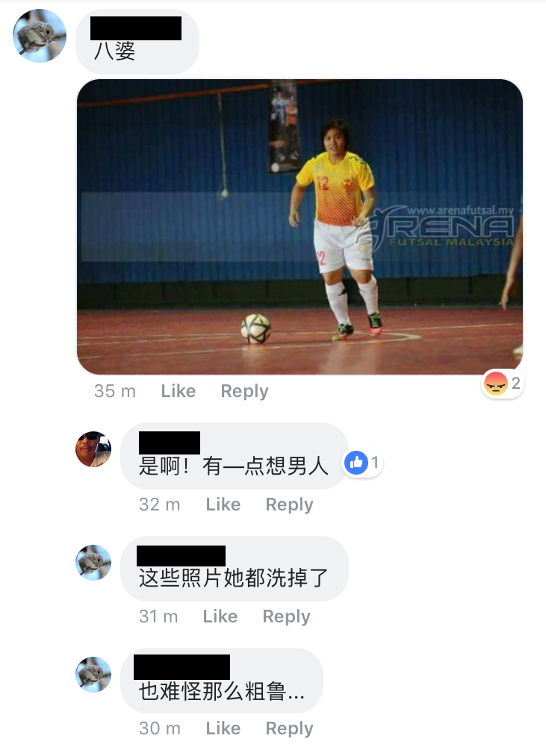Like the 八婆 photo comment
The image size is (546, 756).
(x=178, y=391)
